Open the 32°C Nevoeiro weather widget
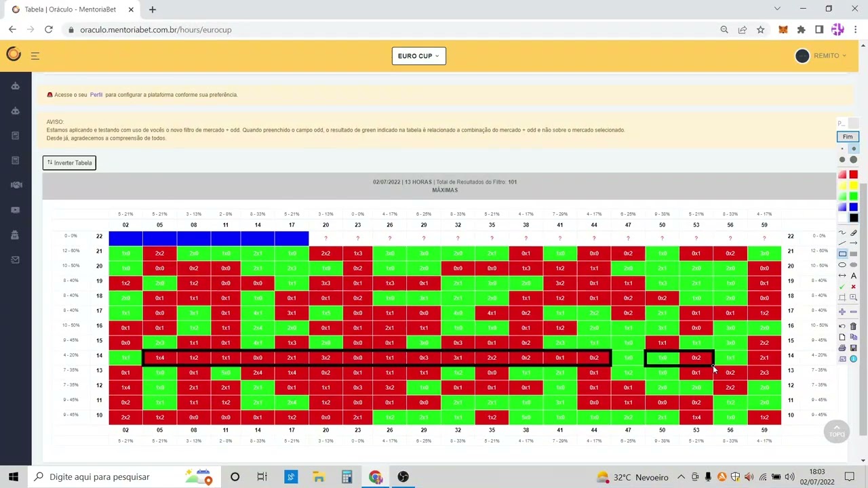The height and width of the screenshot is (488, 868). point(631,476)
